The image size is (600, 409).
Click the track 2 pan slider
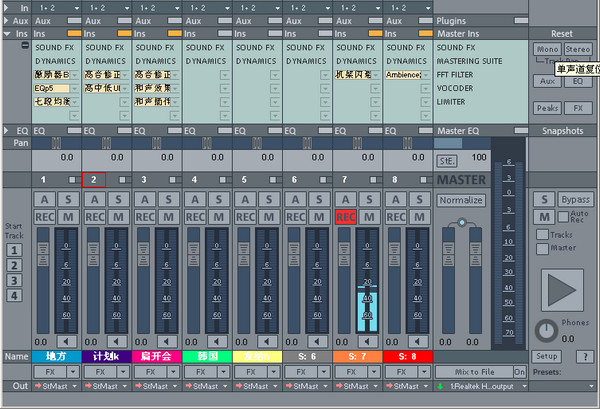107,144
